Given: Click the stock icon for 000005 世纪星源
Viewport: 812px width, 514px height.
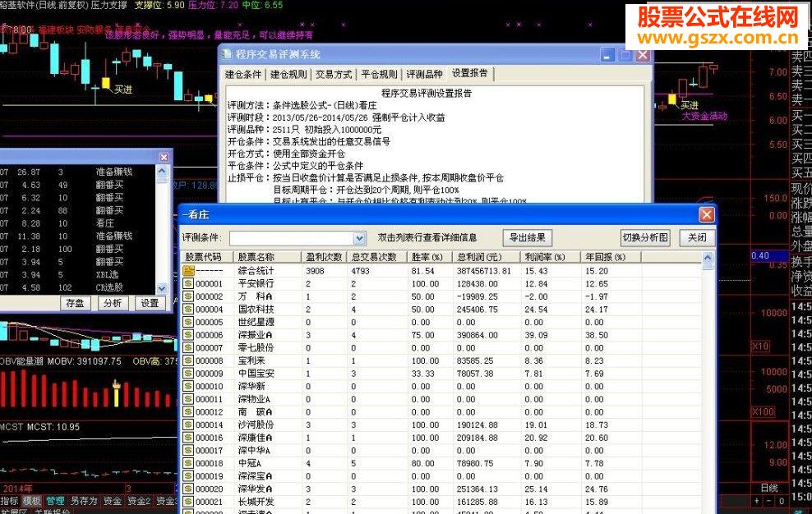Looking at the screenshot, I should (188, 322).
